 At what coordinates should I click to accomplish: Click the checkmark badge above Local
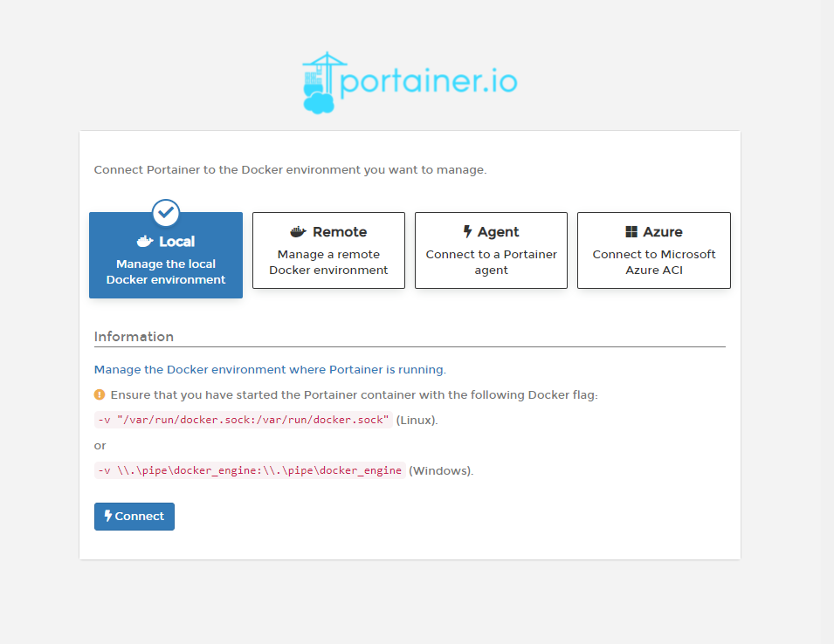tap(166, 213)
